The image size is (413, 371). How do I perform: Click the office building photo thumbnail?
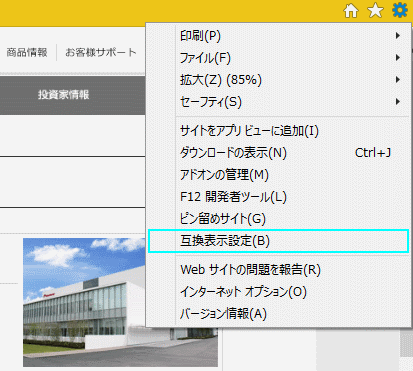coord(120,302)
